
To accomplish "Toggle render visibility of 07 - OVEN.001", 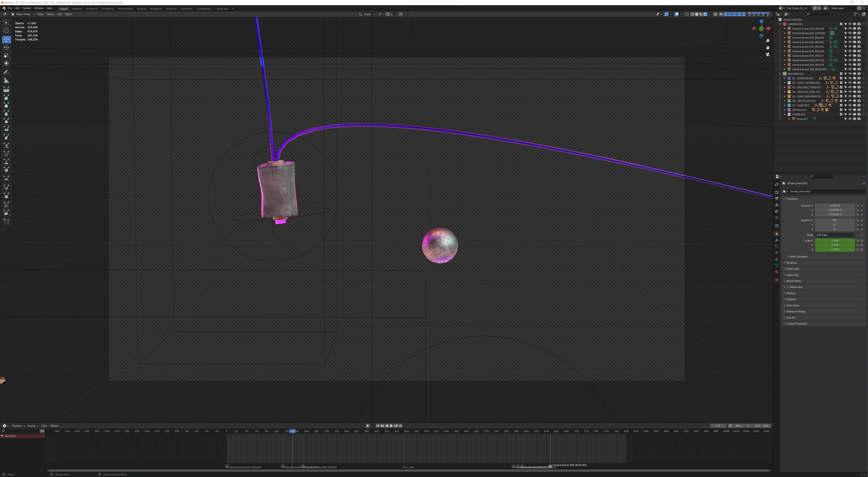I will coord(859,105).
